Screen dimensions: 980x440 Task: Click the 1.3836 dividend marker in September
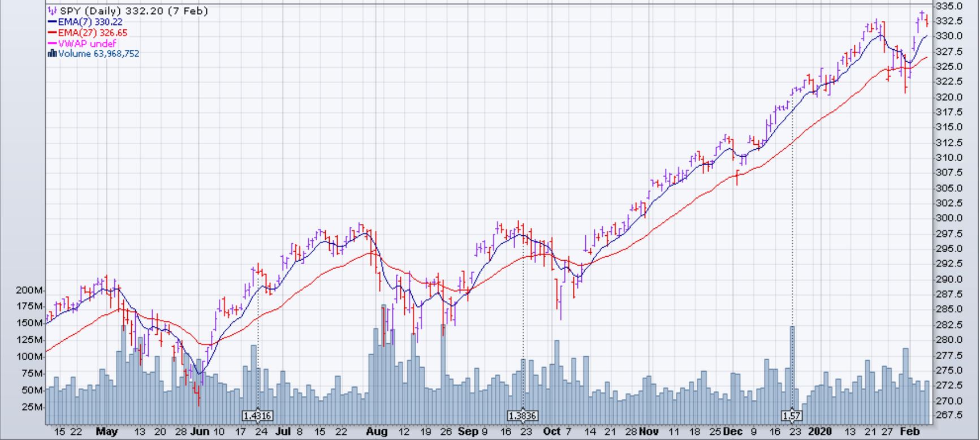522,416
